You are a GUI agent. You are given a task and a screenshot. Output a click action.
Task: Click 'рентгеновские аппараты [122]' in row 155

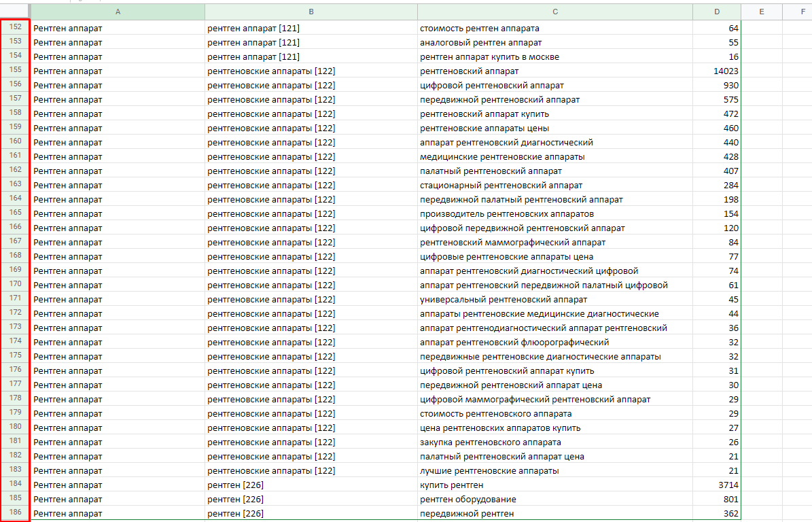coord(311,71)
